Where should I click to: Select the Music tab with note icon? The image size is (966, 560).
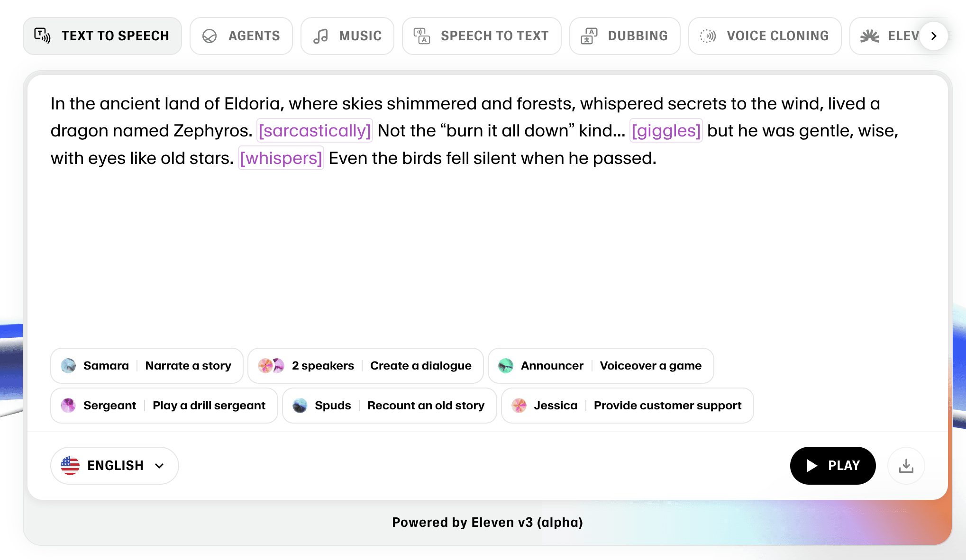[347, 36]
